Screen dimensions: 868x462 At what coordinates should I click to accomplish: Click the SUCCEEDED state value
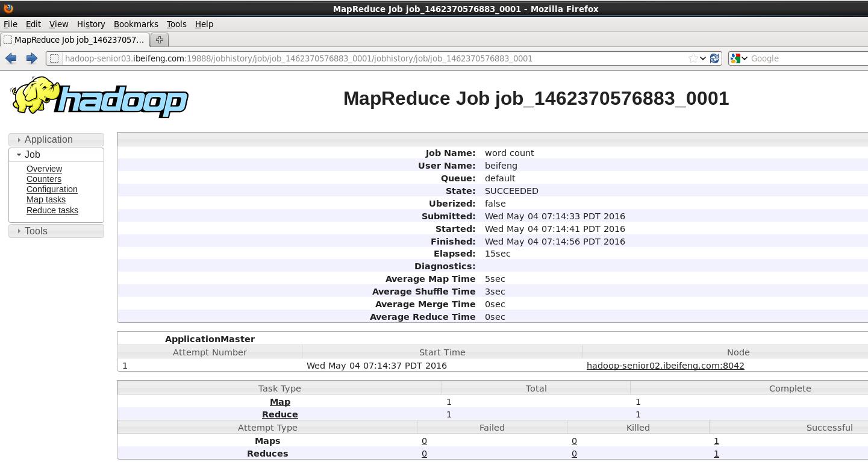(511, 191)
